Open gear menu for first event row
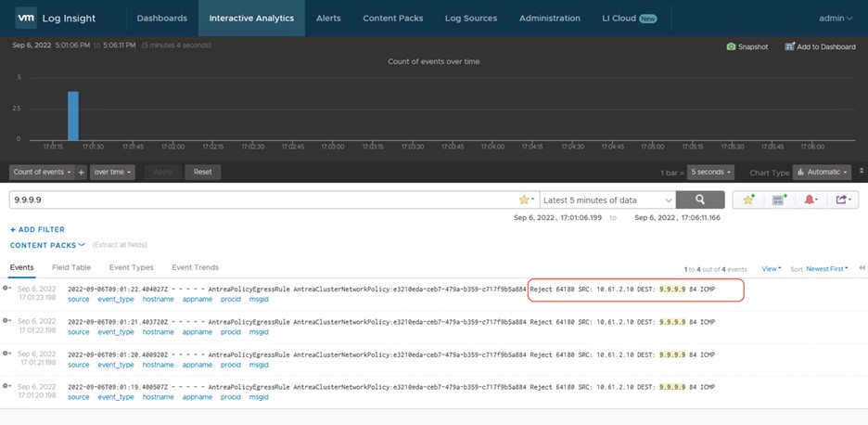Image resolution: width=868 pixels, height=425 pixels. (x=7, y=289)
